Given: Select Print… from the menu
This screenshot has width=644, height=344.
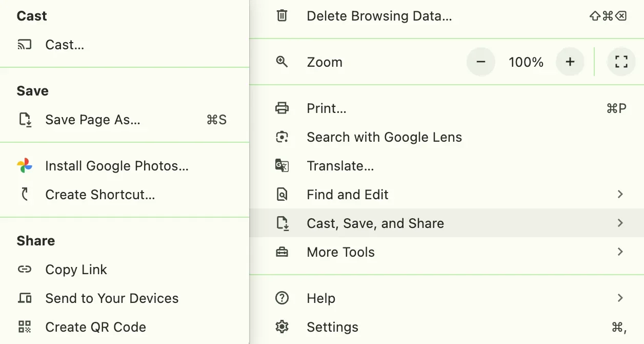Looking at the screenshot, I should coord(447,108).
